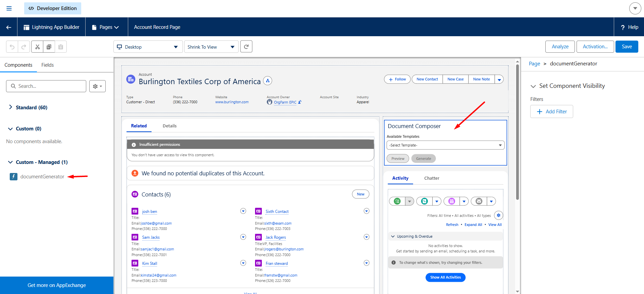This screenshot has height=294, width=644.
Task: Open more account actions dropdown
Action: (499, 79)
